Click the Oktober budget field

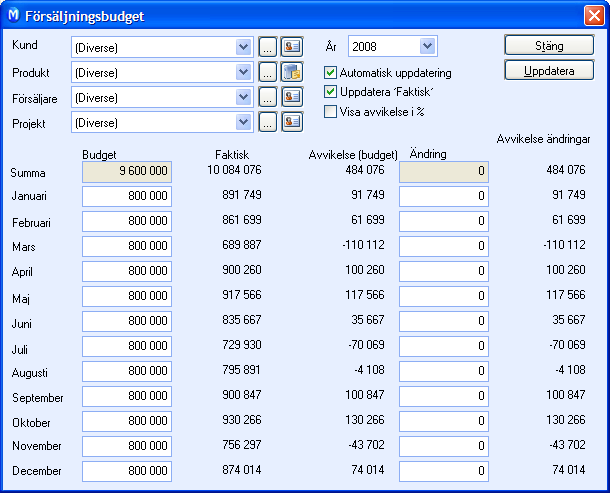click(x=127, y=421)
